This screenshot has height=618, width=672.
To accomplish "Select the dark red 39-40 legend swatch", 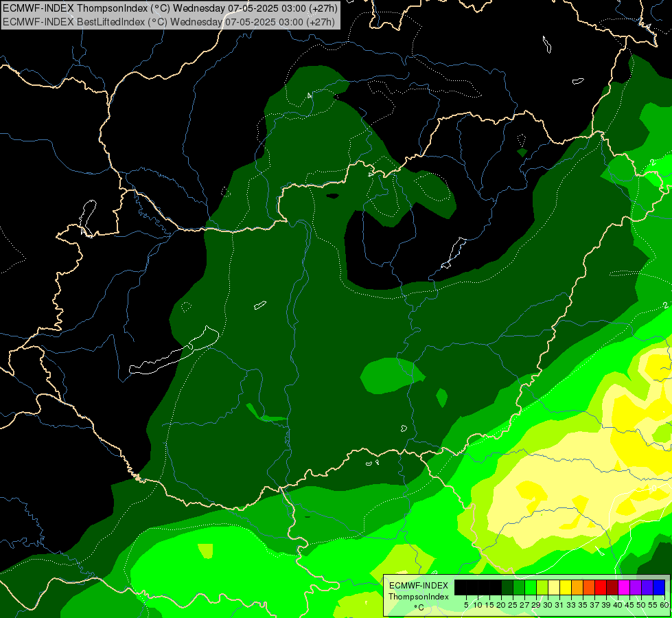I will [612, 587].
